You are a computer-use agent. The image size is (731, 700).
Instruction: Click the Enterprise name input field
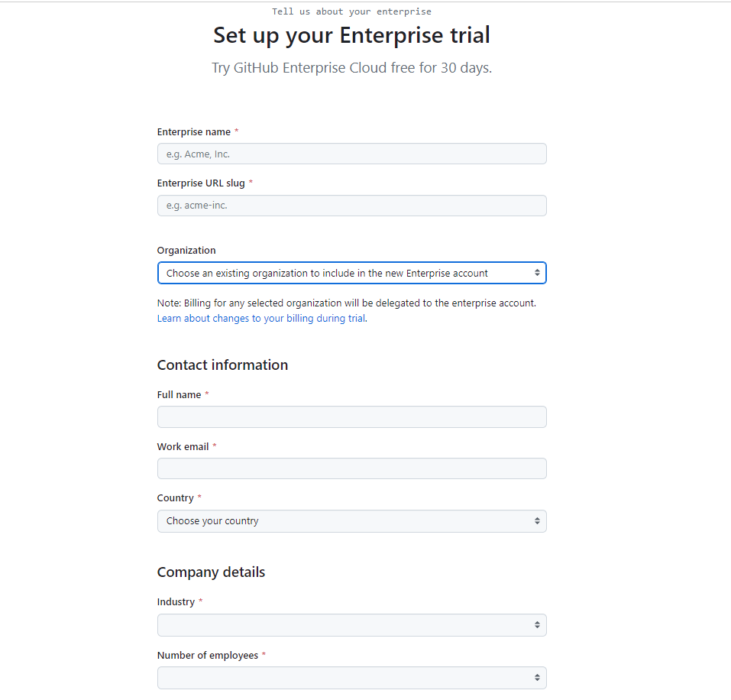coord(351,154)
